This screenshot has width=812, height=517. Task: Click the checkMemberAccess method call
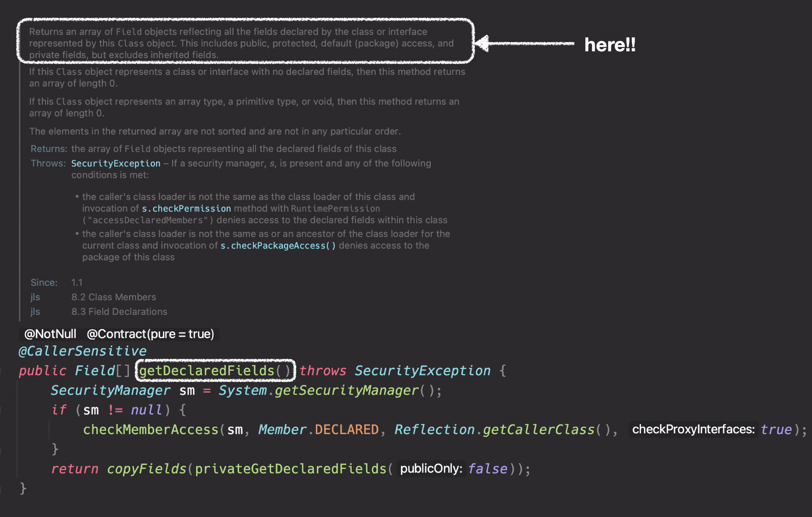(x=151, y=430)
